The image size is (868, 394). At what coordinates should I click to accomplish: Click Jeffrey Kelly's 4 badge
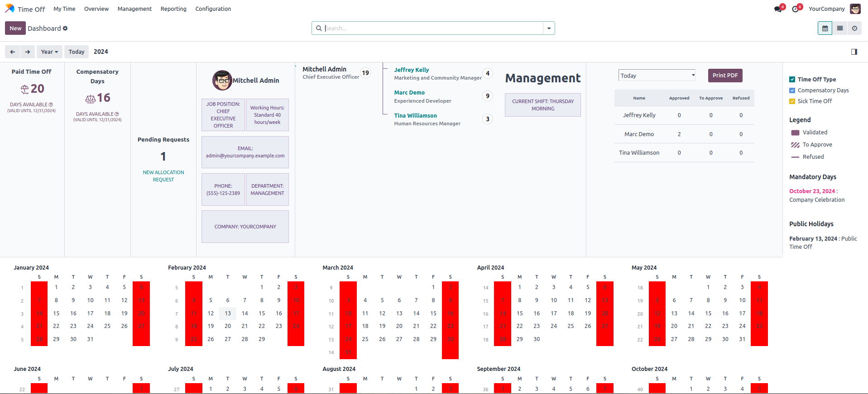[488, 73]
